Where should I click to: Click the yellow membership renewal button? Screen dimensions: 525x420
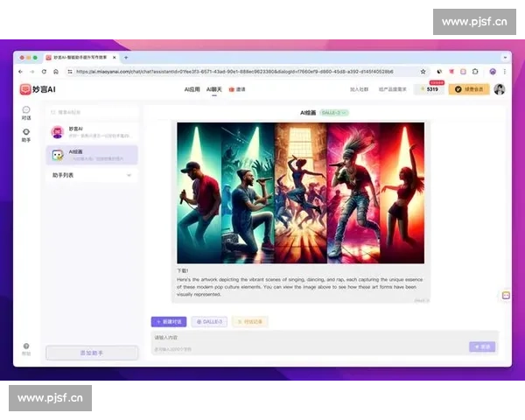(x=469, y=89)
